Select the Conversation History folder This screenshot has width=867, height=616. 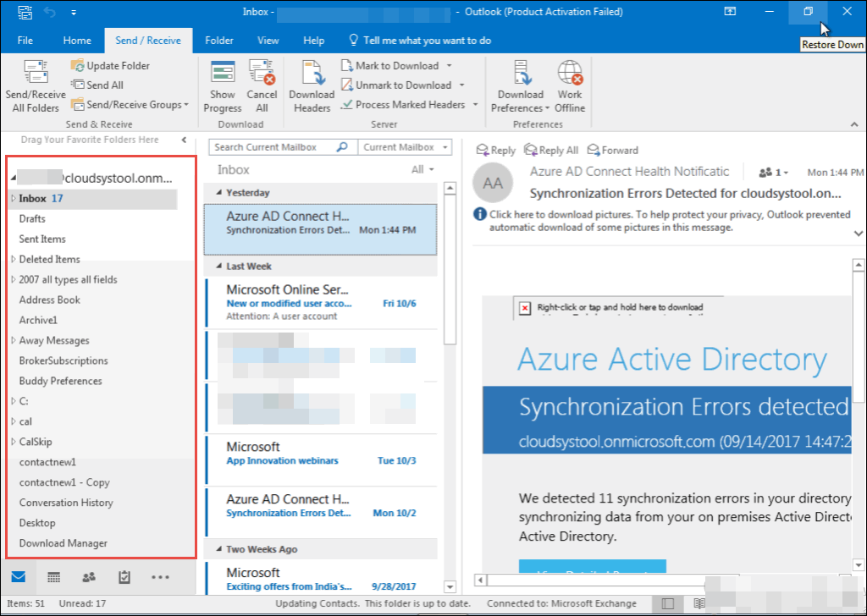tap(66, 503)
